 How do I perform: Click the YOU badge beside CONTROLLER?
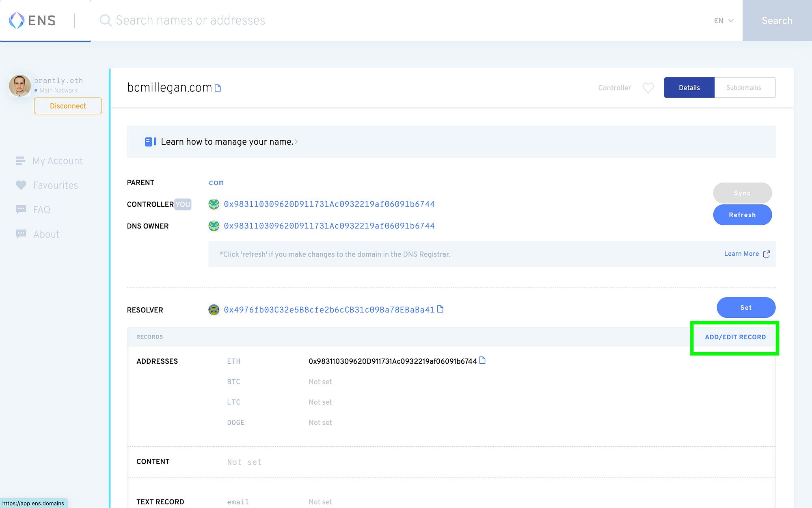(183, 204)
